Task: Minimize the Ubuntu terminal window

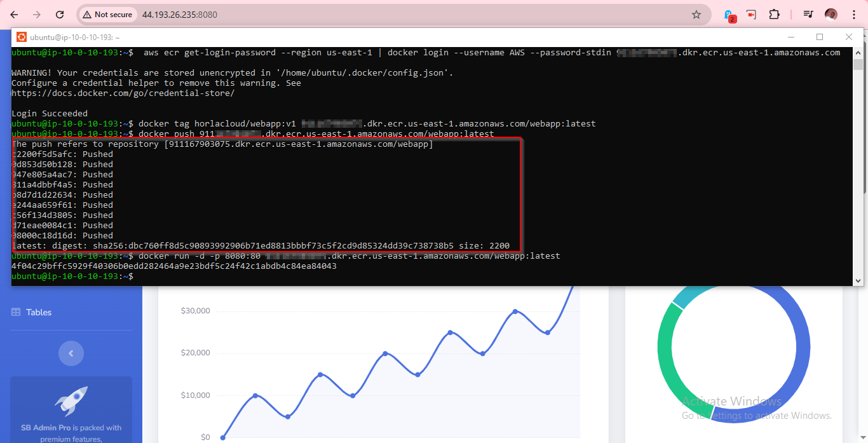Action: [790, 37]
